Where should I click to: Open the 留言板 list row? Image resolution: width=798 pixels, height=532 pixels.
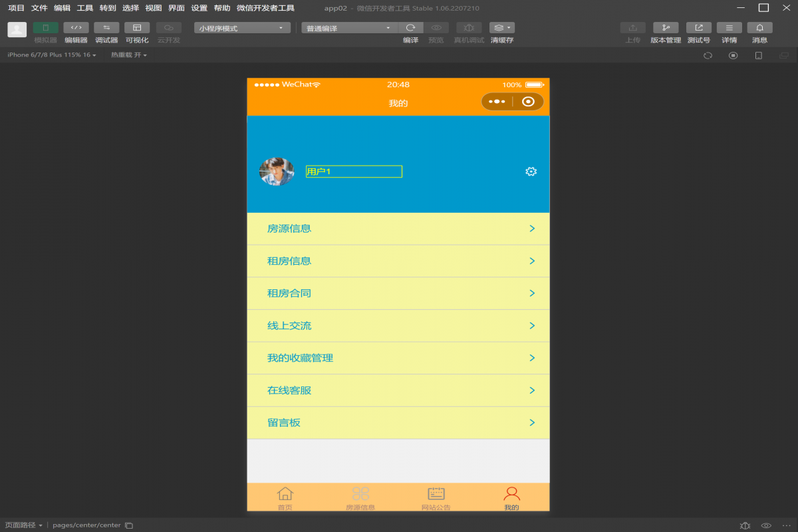398,423
